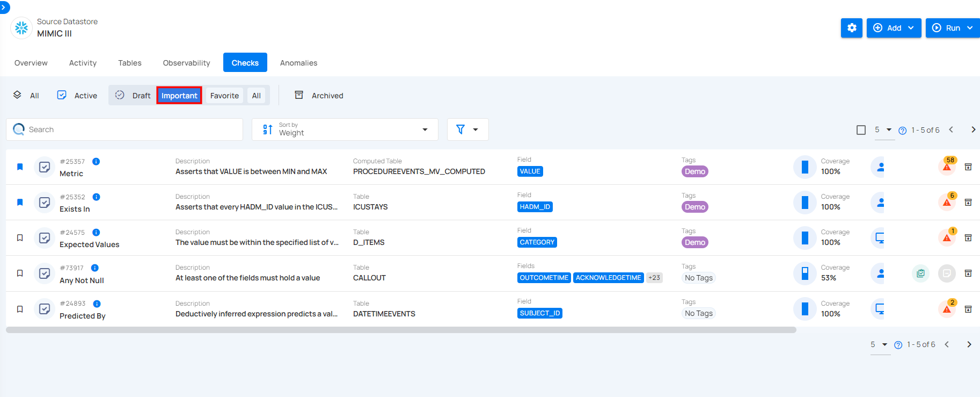Viewport: 980px width, 397px height.
Task: Open anomalies warning for Predicted By check
Action: 947,308
